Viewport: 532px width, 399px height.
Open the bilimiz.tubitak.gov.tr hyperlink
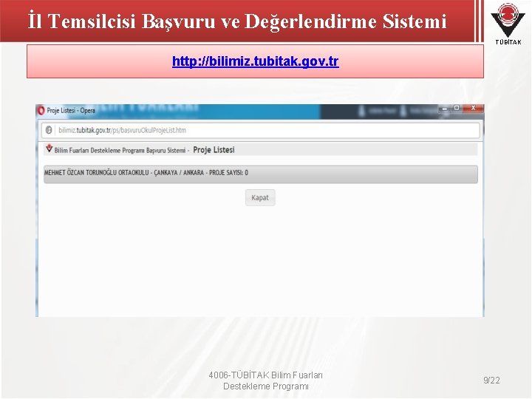pyautogui.click(x=255, y=61)
